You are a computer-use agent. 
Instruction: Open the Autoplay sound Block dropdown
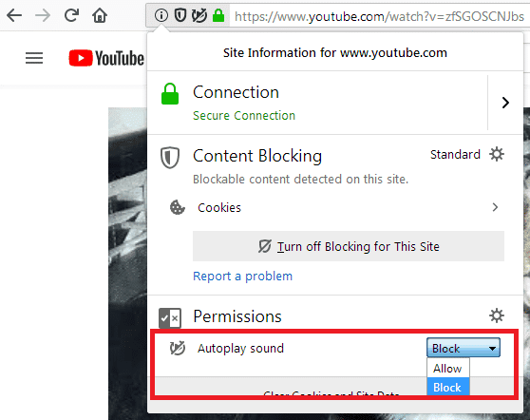click(464, 347)
